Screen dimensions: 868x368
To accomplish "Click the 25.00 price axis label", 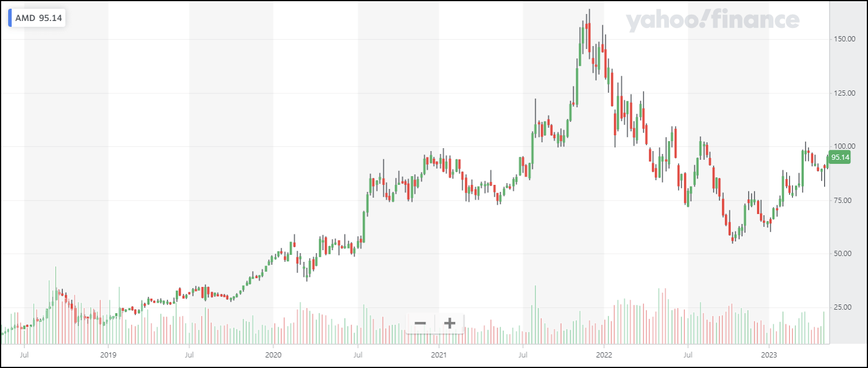I will [x=843, y=307].
